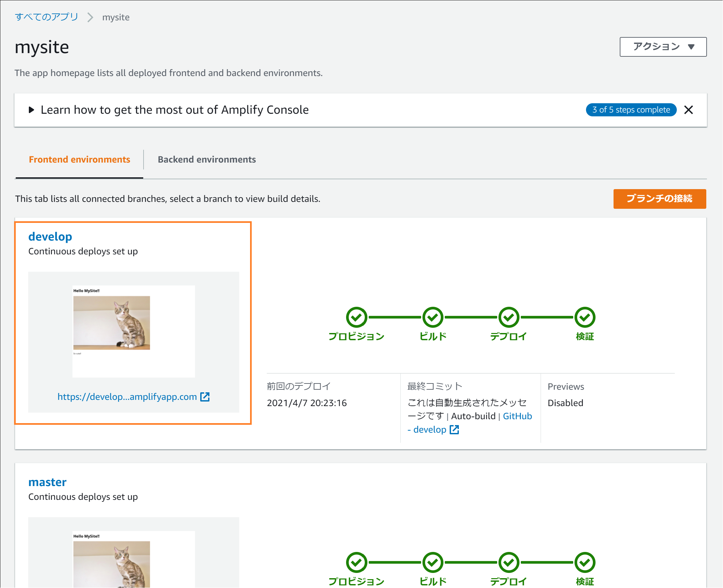Viewport: 723px width, 588px height.
Task: Select the develop ビルド step checkmark
Action: (432, 317)
